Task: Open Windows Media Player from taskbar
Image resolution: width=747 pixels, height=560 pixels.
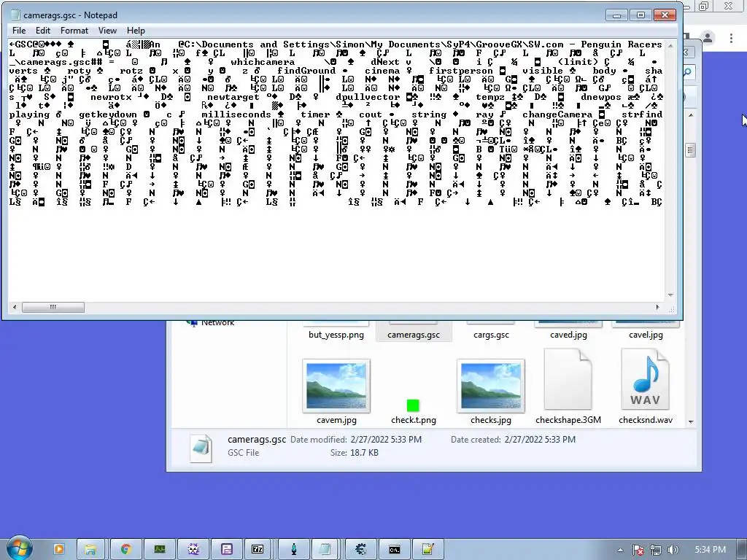Action: (58, 549)
